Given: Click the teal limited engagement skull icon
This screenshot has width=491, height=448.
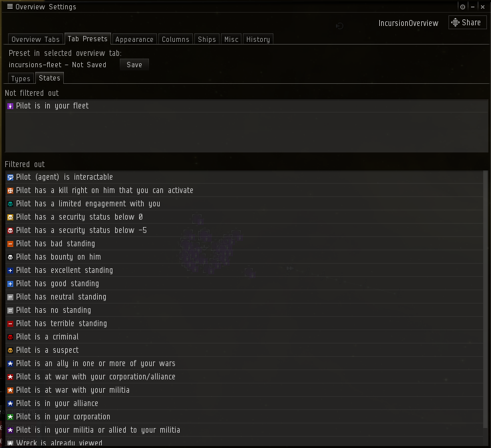Looking at the screenshot, I should (11, 204).
